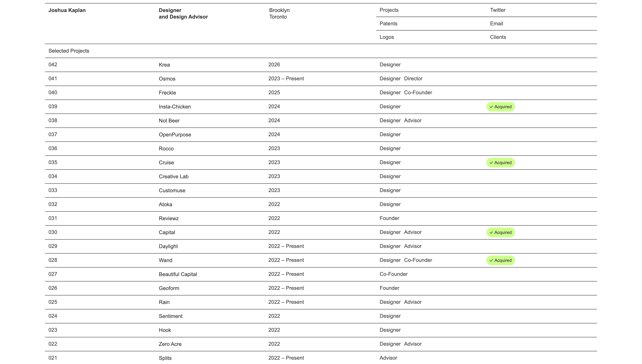Image resolution: width=642 pixels, height=364 pixels.
Task: Select the Freckle project
Action: tap(167, 93)
